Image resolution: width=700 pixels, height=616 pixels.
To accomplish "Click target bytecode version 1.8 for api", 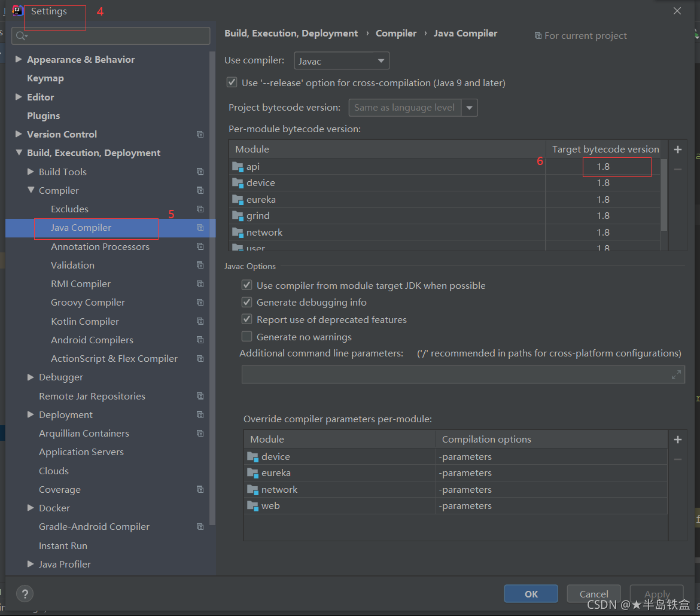I will click(x=602, y=166).
